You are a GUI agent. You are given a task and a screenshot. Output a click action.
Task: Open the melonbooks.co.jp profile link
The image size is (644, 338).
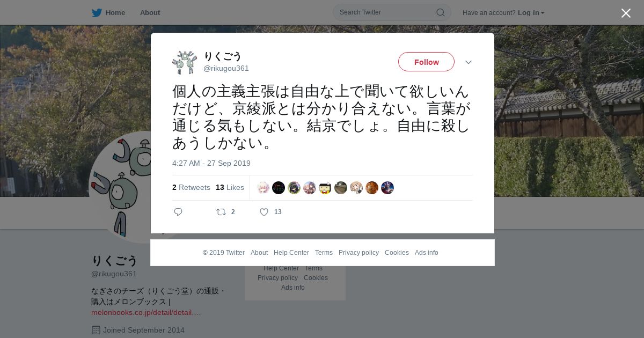(146, 312)
